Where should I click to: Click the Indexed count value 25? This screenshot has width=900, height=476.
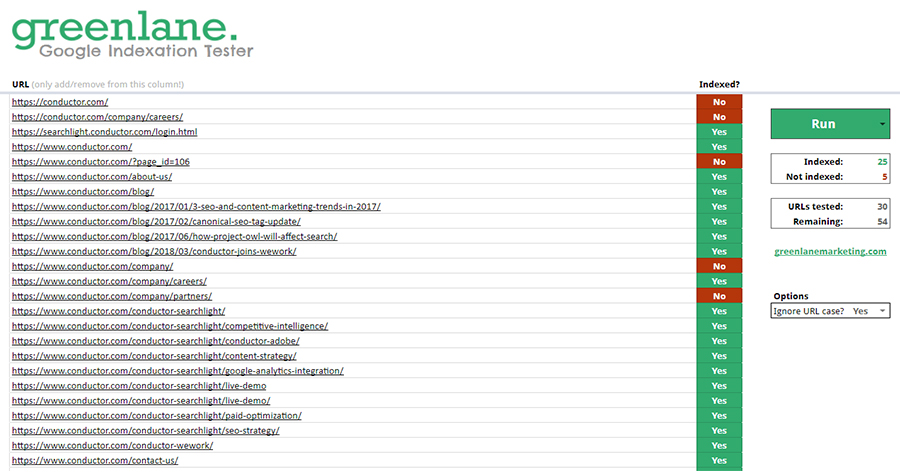click(881, 161)
